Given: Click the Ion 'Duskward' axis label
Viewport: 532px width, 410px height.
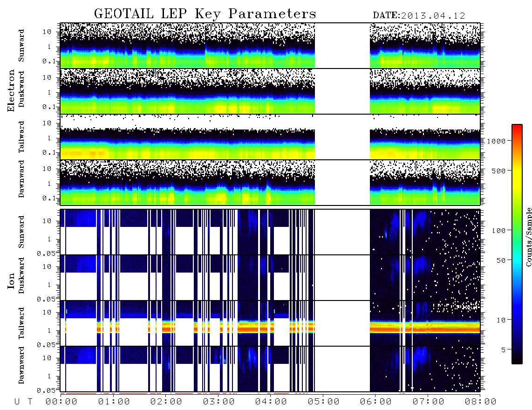Looking at the screenshot, I should pos(21,276).
